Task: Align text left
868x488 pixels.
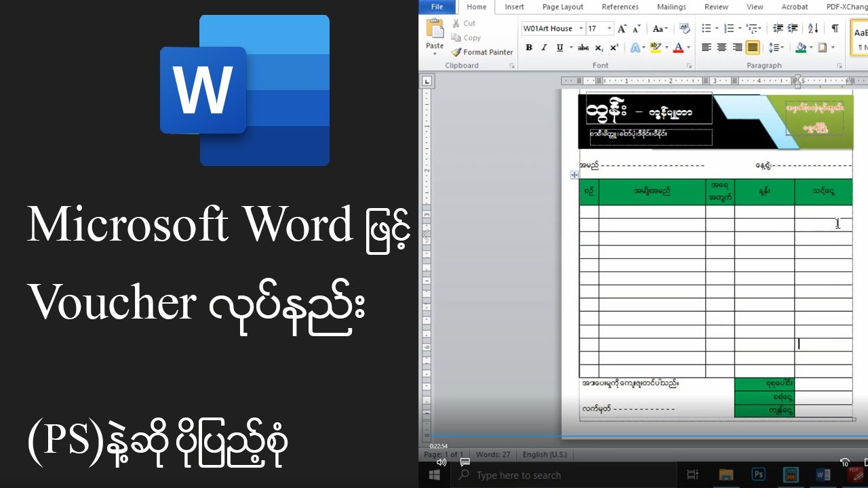Action: click(706, 47)
